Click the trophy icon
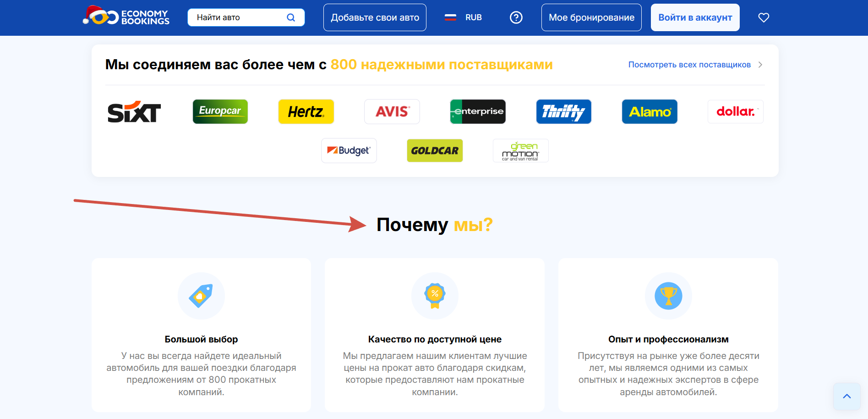Screen dimensions: 868x419 [668, 296]
